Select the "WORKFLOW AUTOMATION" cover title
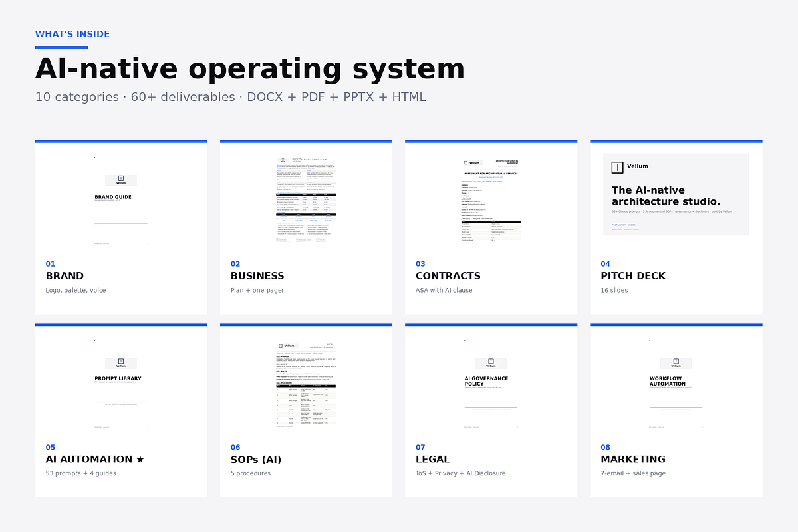 point(668,381)
